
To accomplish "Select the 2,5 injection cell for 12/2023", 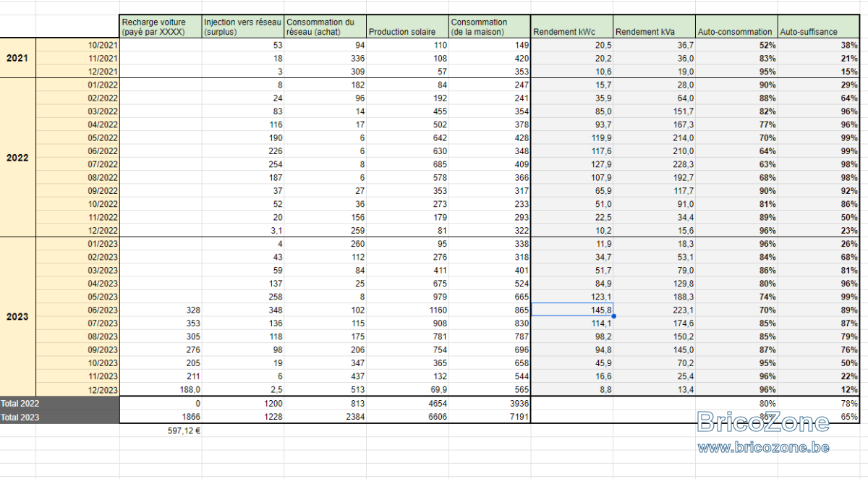I will [x=243, y=389].
